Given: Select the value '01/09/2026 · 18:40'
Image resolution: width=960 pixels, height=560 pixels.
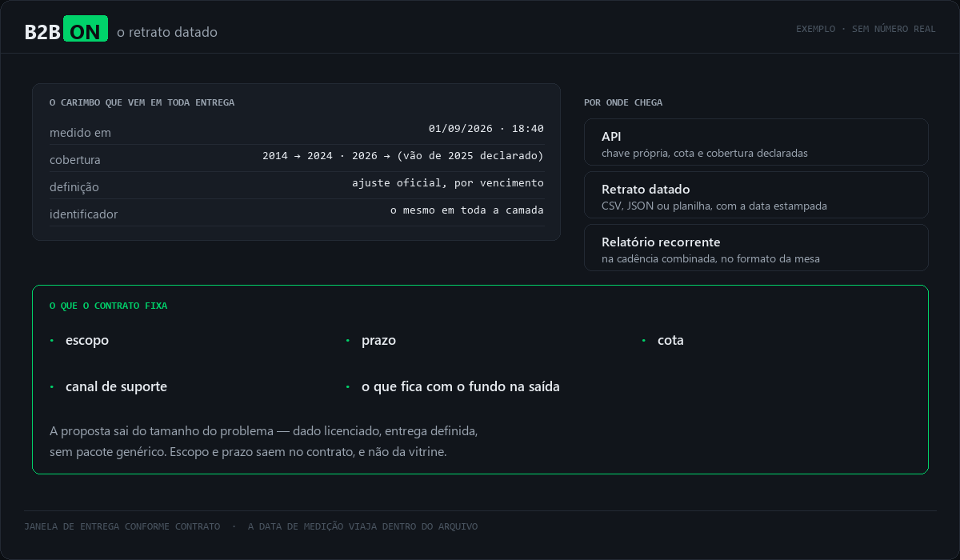Looking at the screenshot, I should (x=486, y=129).
